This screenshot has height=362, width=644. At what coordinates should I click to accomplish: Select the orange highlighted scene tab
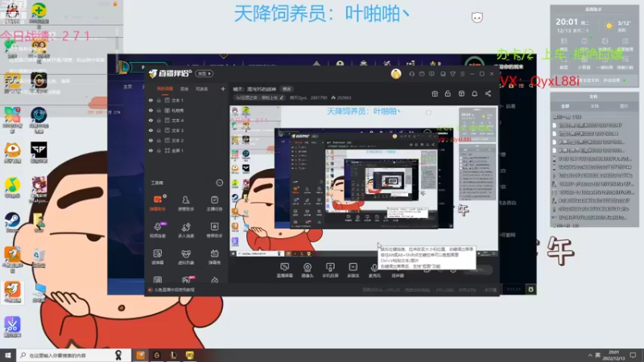pos(165,88)
